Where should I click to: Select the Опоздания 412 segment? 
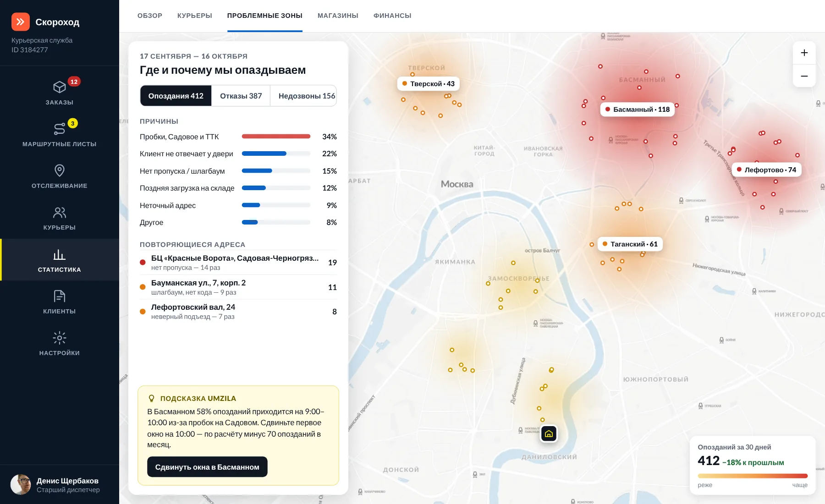(x=176, y=96)
